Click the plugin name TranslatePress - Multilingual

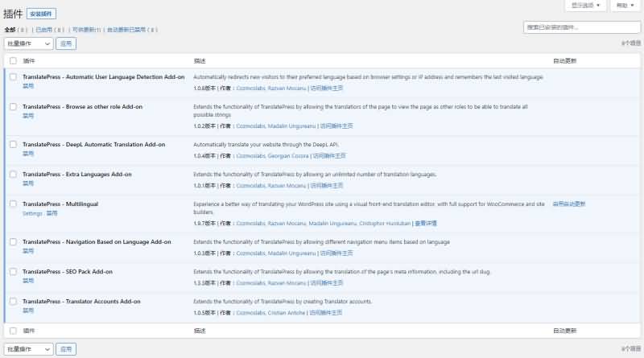point(60,204)
